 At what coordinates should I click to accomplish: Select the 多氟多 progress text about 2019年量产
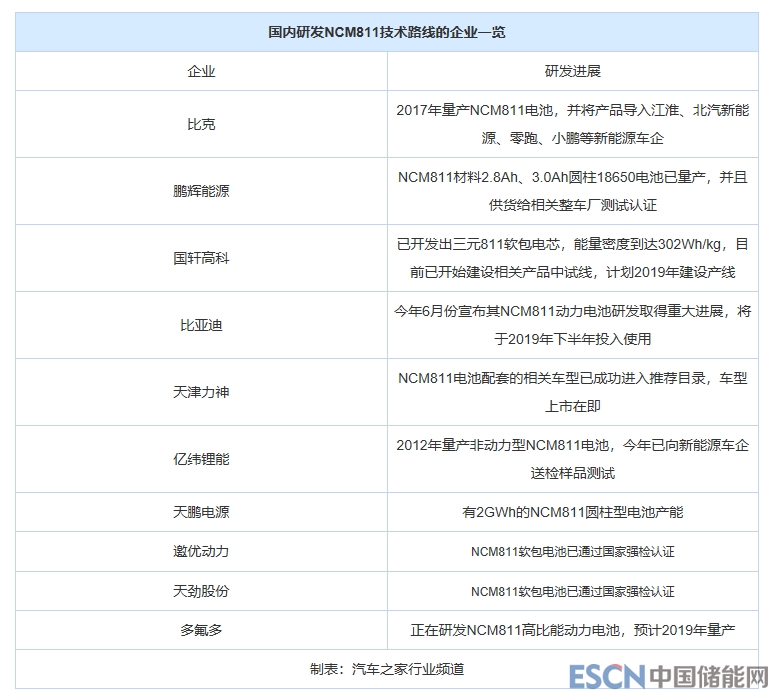pos(572,631)
